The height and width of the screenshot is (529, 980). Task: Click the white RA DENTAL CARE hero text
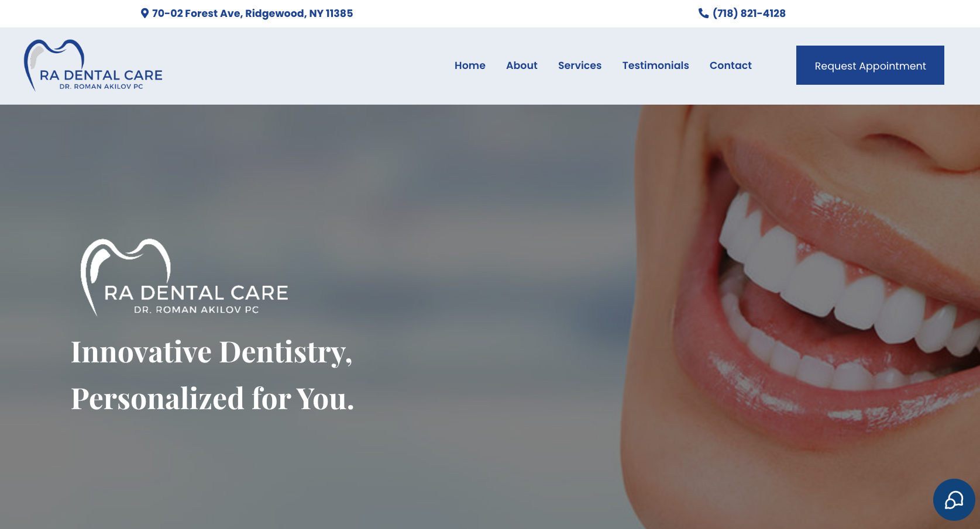pyautogui.click(x=196, y=293)
